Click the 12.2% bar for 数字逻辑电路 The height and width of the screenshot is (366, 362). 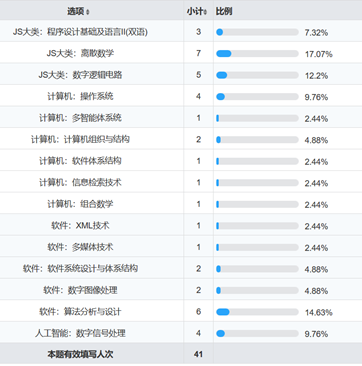pos(257,75)
